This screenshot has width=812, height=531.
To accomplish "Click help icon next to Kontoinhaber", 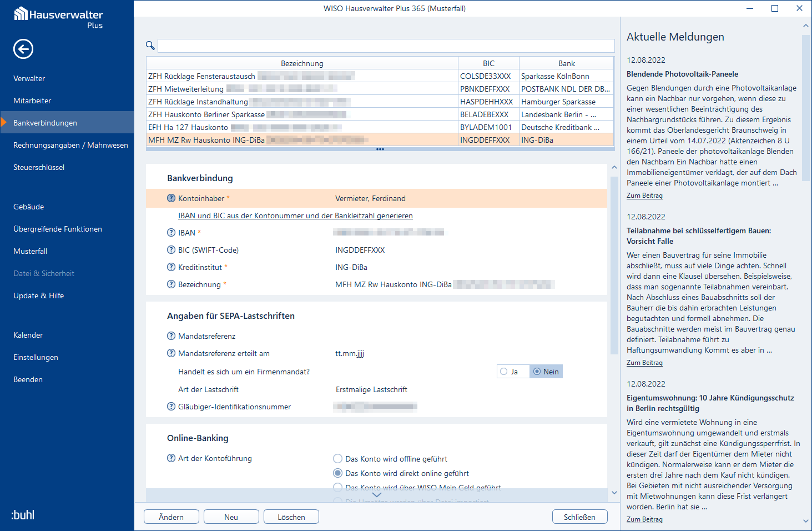I will [x=171, y=198].
